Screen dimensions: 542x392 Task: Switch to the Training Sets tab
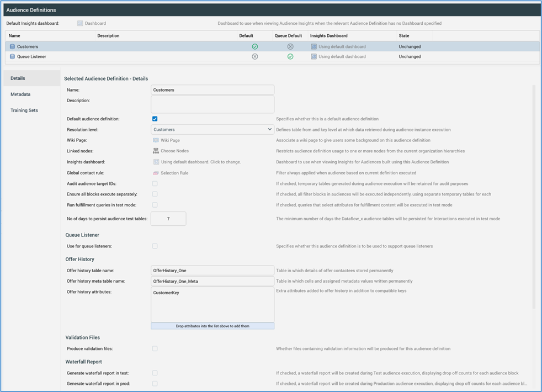point(24,110)
